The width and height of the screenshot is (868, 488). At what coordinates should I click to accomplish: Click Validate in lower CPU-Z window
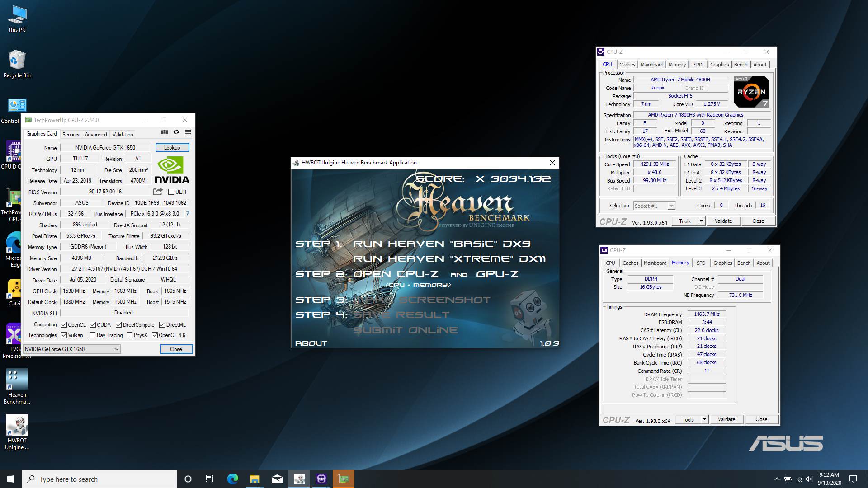(x=726, y=419)
